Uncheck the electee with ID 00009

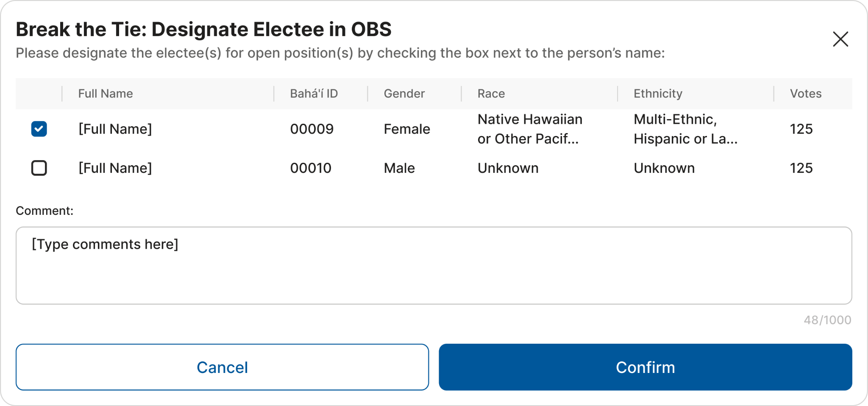pyautogui.click(x=39, y=129)
